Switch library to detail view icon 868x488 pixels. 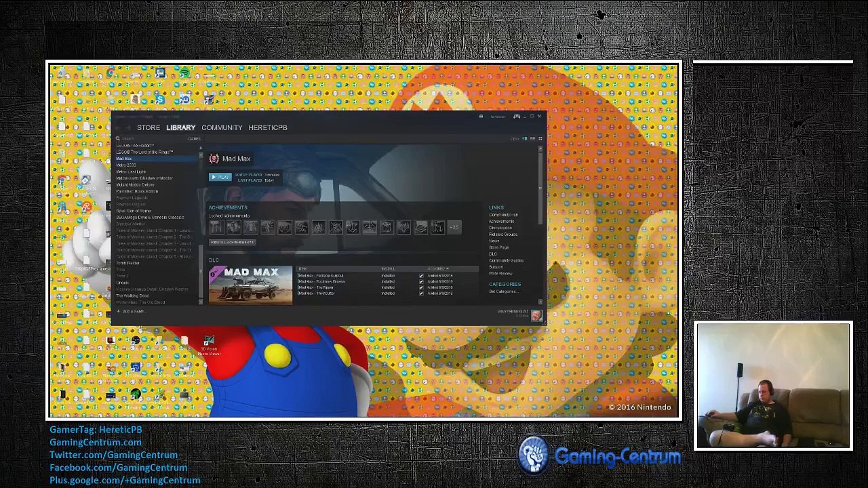pyautogui.click(x=524, y=139)
